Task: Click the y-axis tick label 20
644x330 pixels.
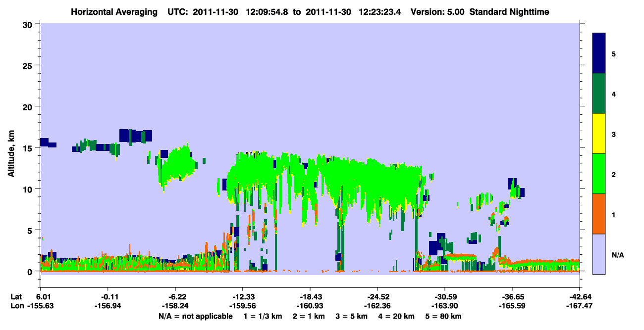Action: coord(29,106)
